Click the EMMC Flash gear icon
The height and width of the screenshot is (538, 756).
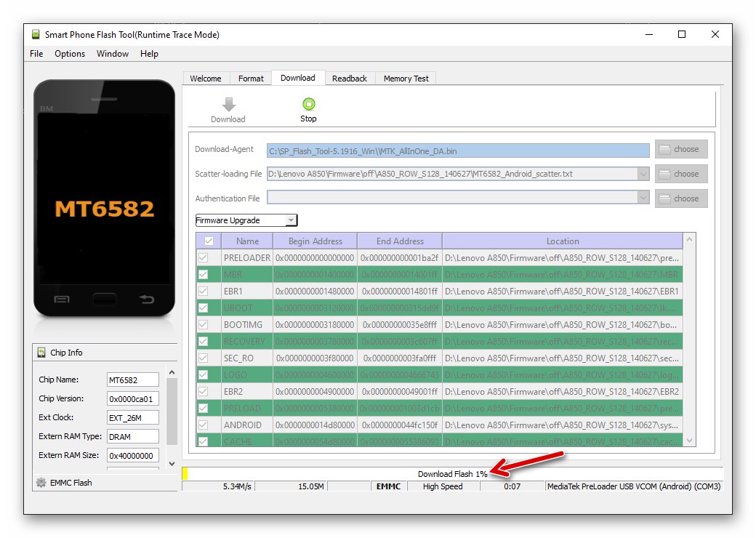click(41, 482)
